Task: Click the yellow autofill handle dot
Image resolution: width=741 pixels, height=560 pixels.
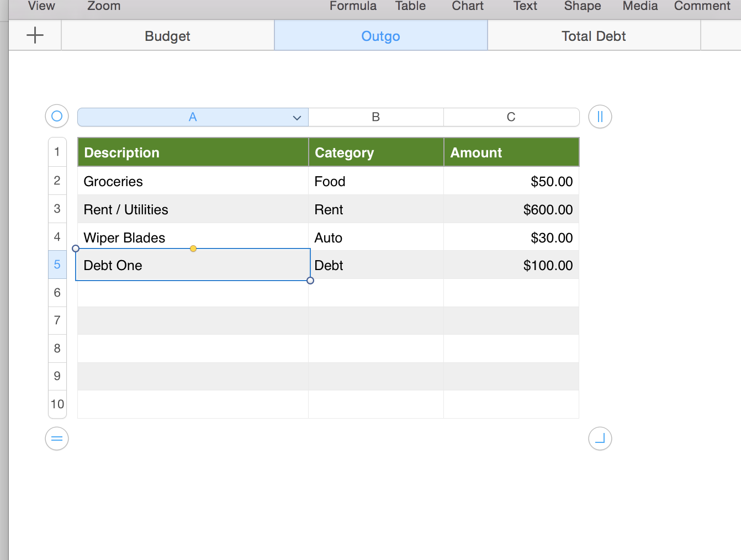Action: [193, 249]
